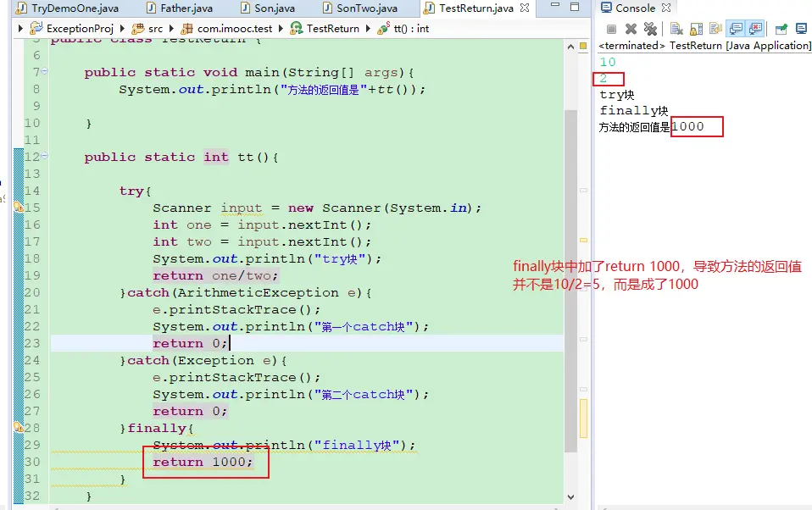Click tt() : int in the breadcrumb
The height and width of the screenshot is (510, 812).
click(x=403, y=29)
